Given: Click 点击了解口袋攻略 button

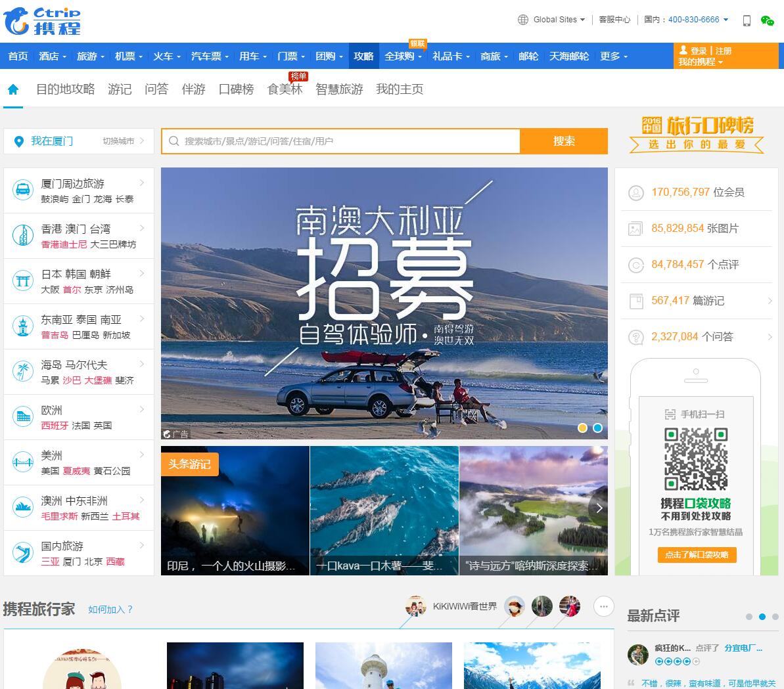Looking at the screenshot, I should 697,555.
